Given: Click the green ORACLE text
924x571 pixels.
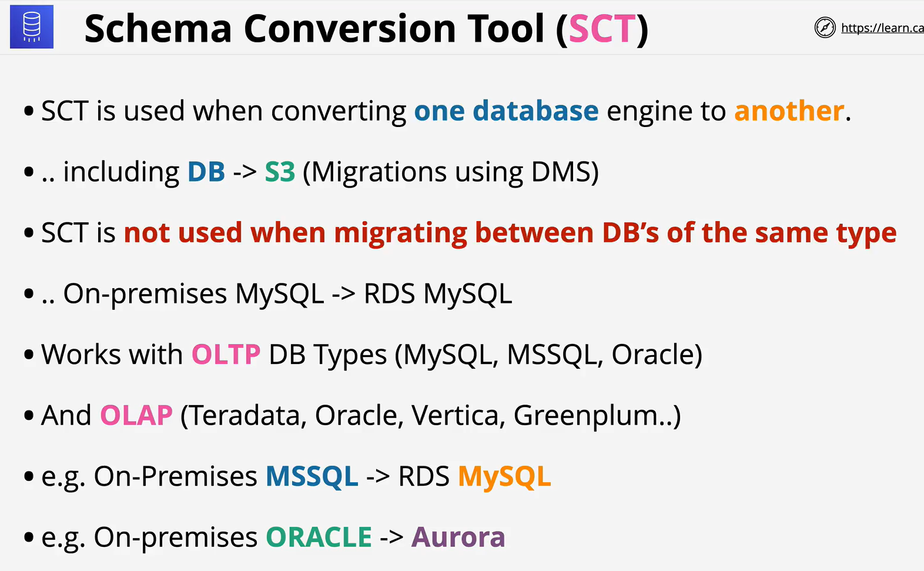Looking at the screenshot, I should [x=319, y=537].
